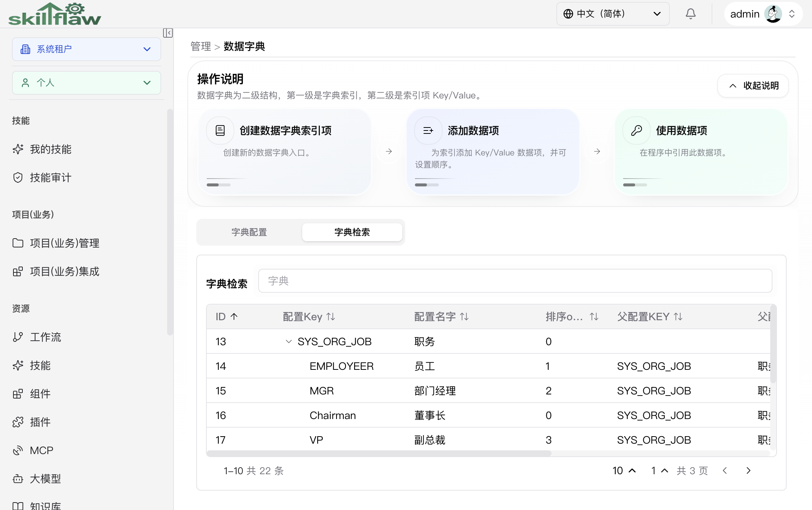Image resolution: width=812 pixels, height=510 pixels.
Task: Click the table vertical scrollbar
Action: [x=773, y=344]
